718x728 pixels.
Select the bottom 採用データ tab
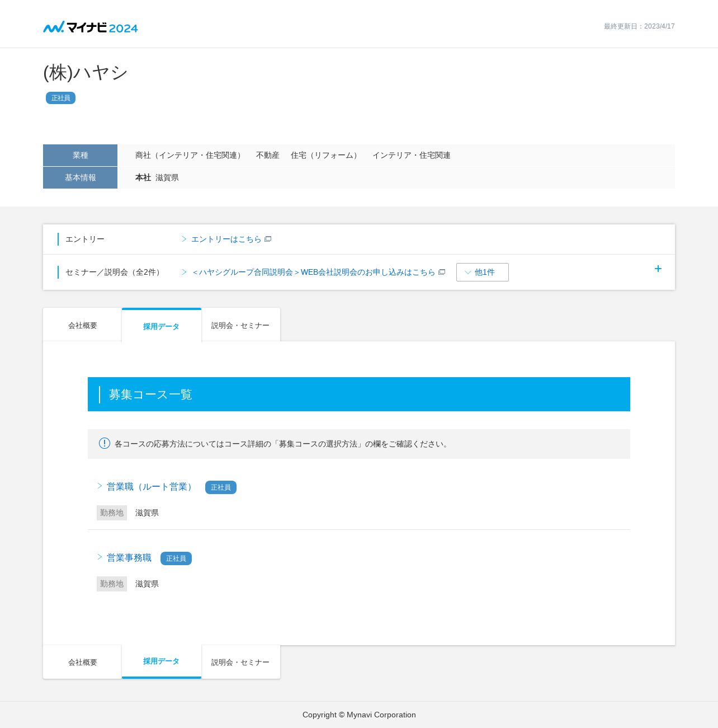162,661
